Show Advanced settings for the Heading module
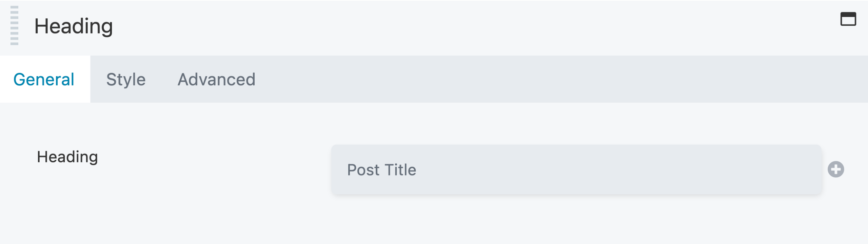Screen dimensions: 868x244 (216, 80)
